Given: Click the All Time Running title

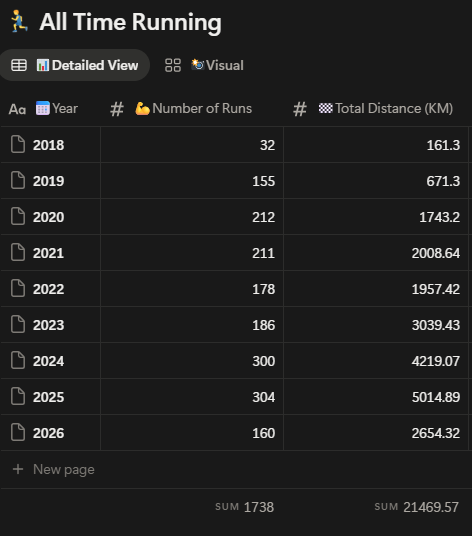Looking at the screenshot, I should (130, 22).
